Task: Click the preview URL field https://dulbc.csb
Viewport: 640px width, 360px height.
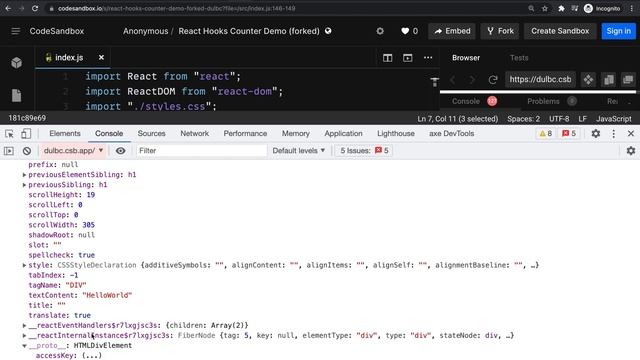Action: (x=540, y=80)
